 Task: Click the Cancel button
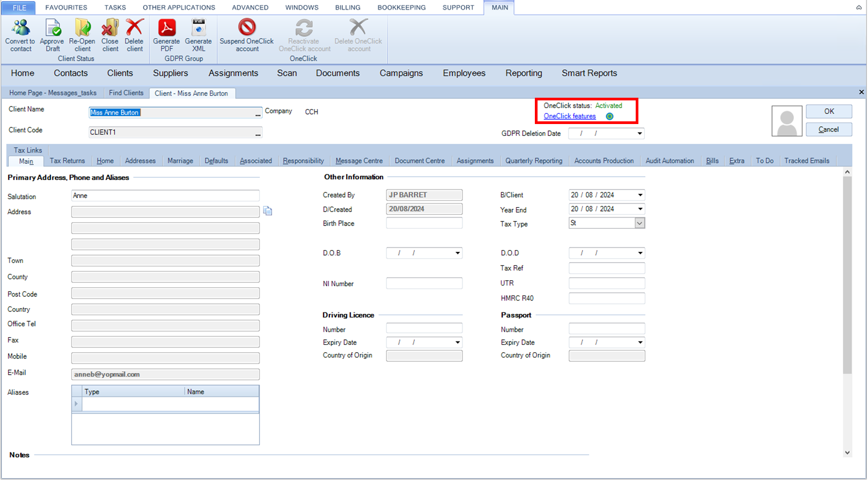coord(829,129)
